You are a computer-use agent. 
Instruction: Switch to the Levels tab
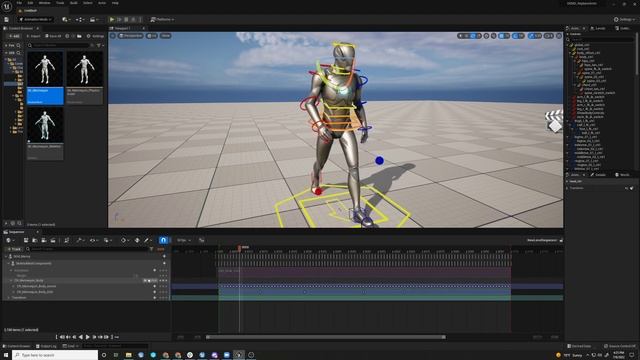tap(598, 28)
